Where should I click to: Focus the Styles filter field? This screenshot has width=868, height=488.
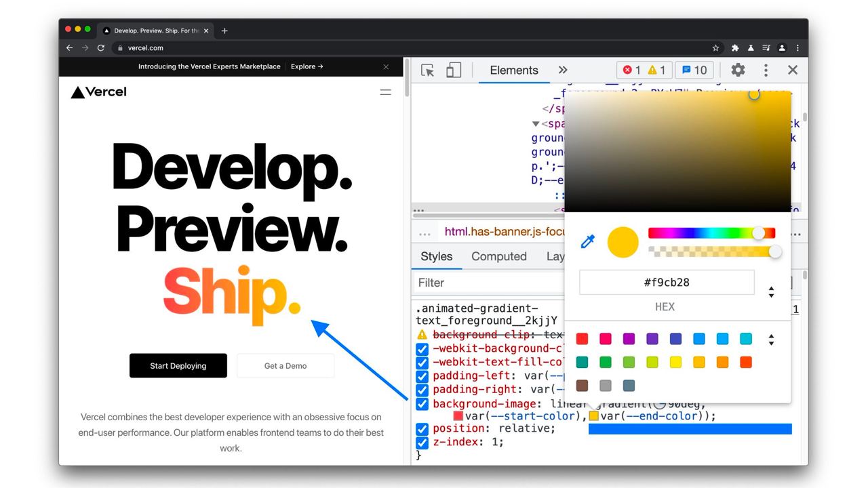[x=488, y=283]
